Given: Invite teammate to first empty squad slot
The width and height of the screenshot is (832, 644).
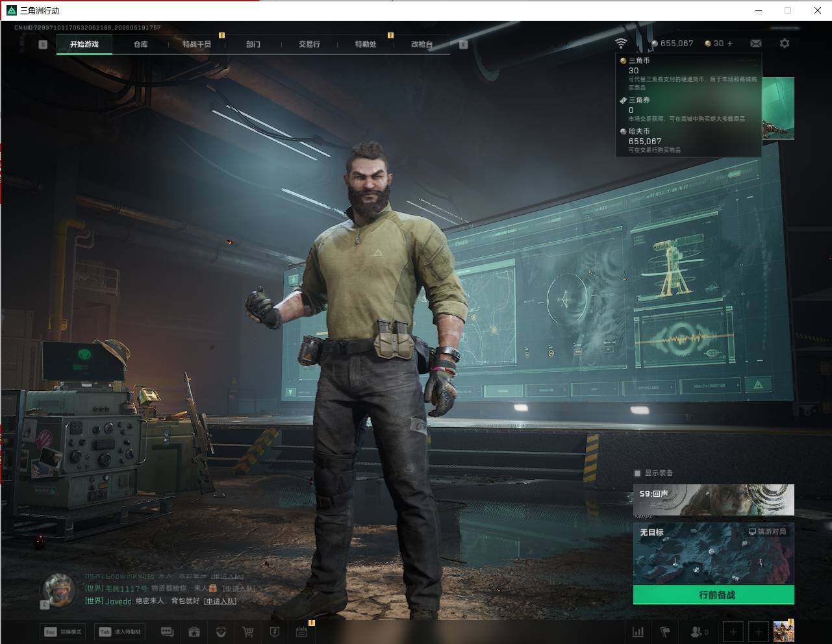Looking at the screenshot, I should 733,632.
